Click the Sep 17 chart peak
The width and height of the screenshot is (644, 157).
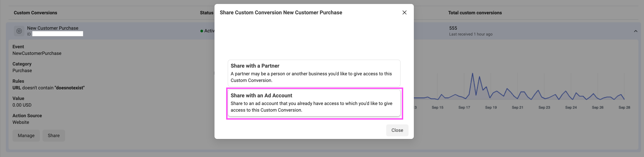(x=472, y=73)
